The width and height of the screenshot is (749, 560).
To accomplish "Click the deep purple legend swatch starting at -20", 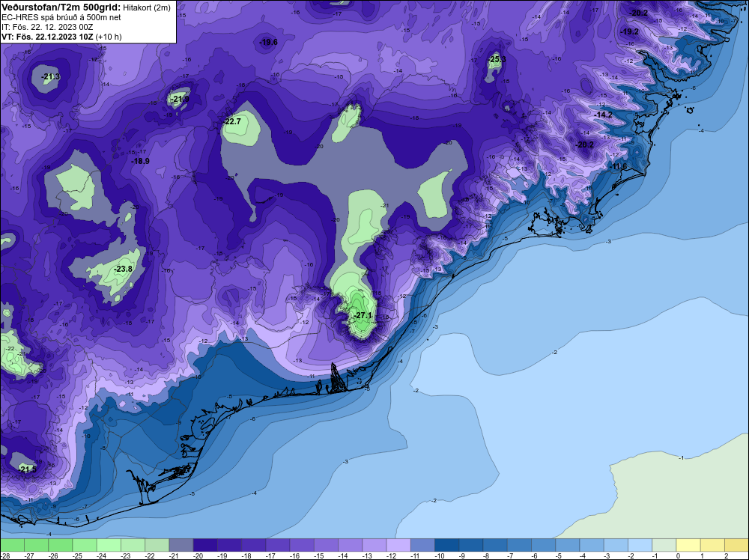I will click(205, 545).
